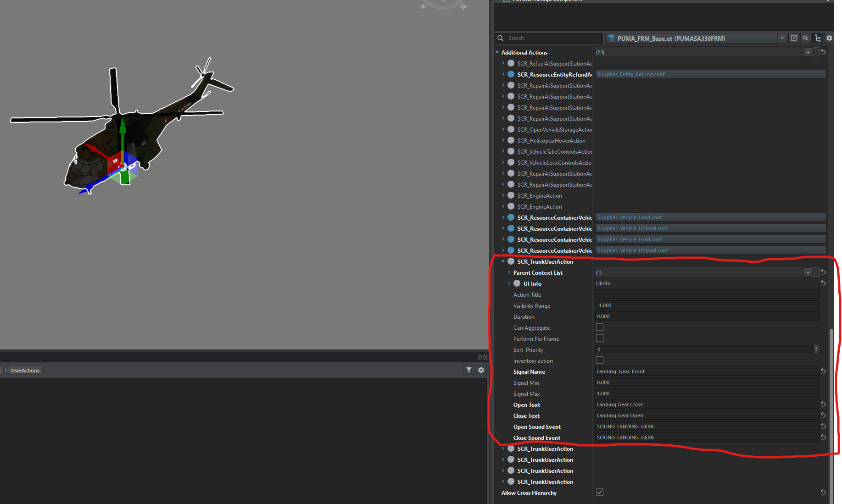Expand the Parent Context List

point(509,272)
